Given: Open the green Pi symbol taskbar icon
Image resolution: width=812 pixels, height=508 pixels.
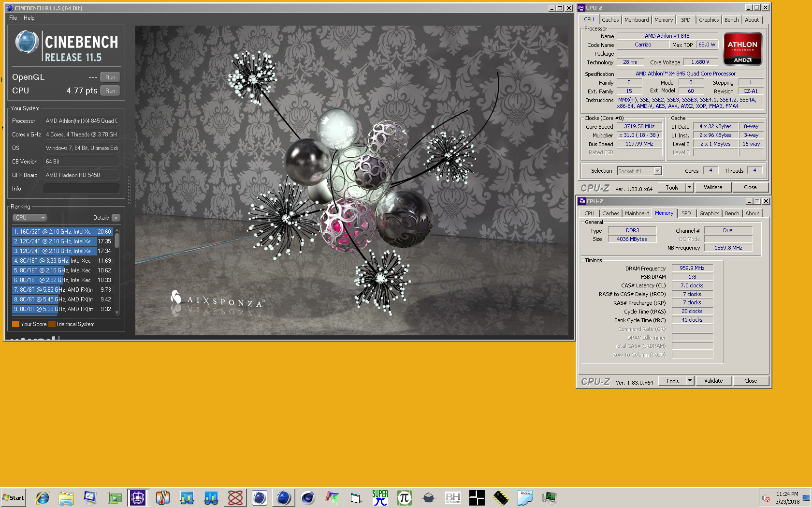Looking at the screenshot, I should 404,497.
